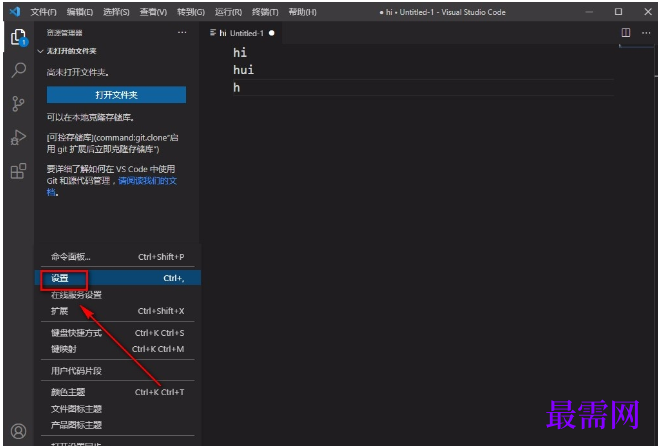Select the hi Untitled-1 editor tab

coord(242,33)
